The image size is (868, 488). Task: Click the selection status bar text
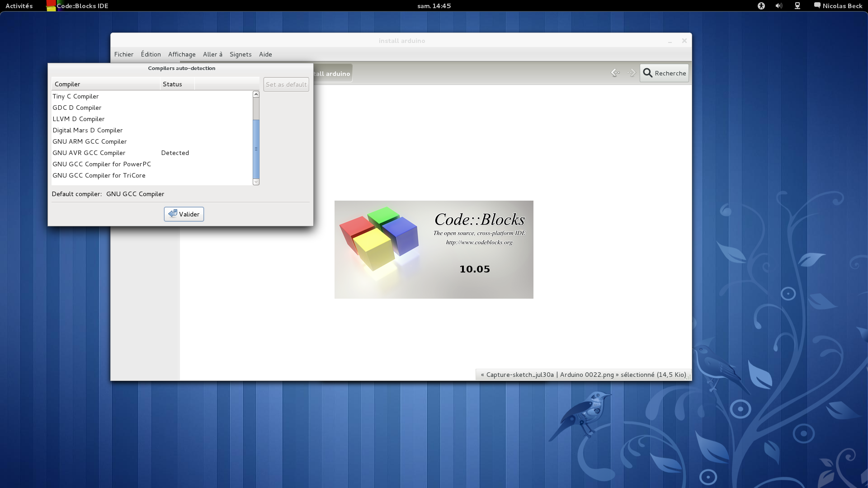(x=584, y=375)
